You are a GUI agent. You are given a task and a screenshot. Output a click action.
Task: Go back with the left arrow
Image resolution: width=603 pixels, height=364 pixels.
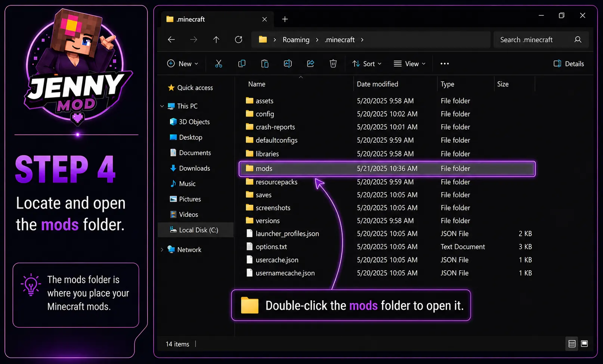tap(171, 40)
